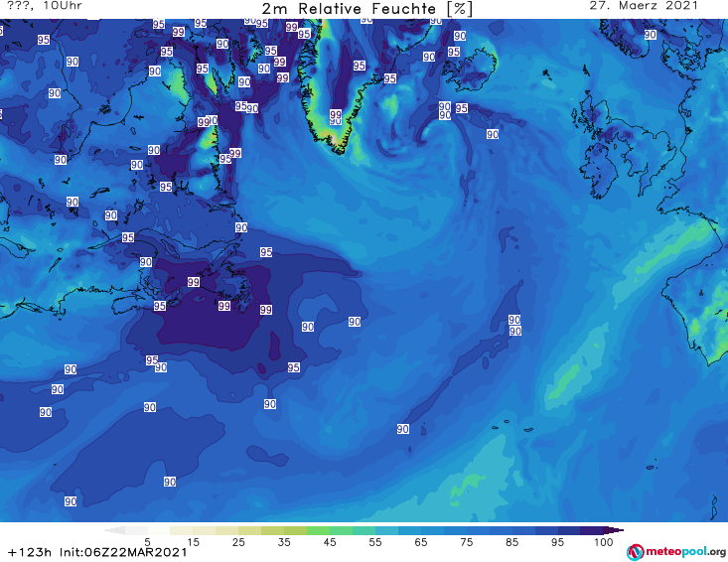Click the '75' value on the color scale
This screenshot has height=562, width=728.
click(467, 542)
